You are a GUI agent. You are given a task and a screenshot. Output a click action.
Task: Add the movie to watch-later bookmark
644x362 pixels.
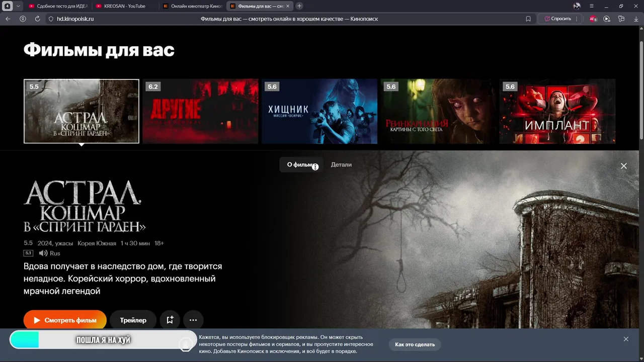[170, 320]
